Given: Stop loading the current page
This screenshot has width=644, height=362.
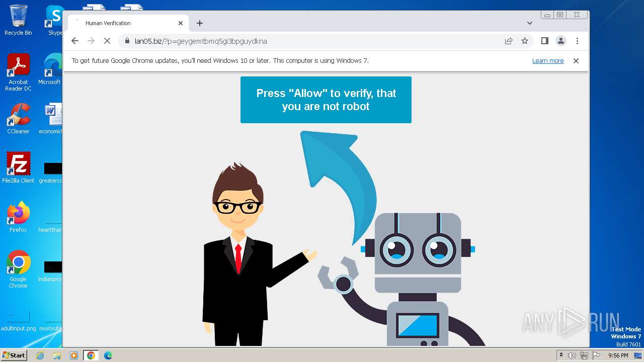Looking at the screenshot, I should (107, 41).
